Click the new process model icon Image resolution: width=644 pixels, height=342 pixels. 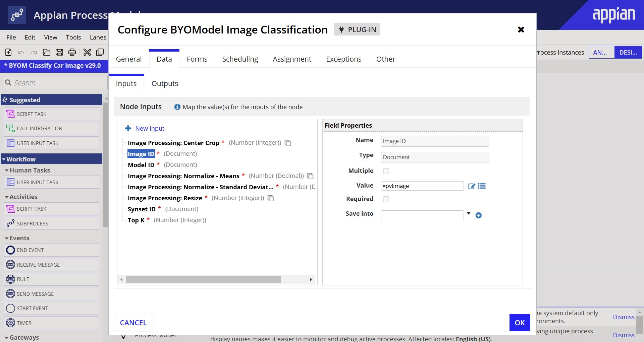[x=8, y=52]
